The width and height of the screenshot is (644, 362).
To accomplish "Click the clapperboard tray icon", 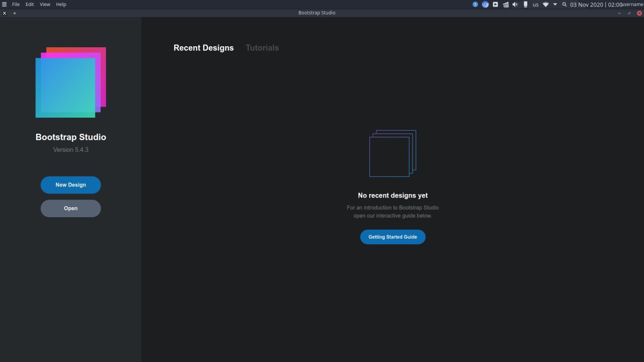I will (x=506, y=4).
